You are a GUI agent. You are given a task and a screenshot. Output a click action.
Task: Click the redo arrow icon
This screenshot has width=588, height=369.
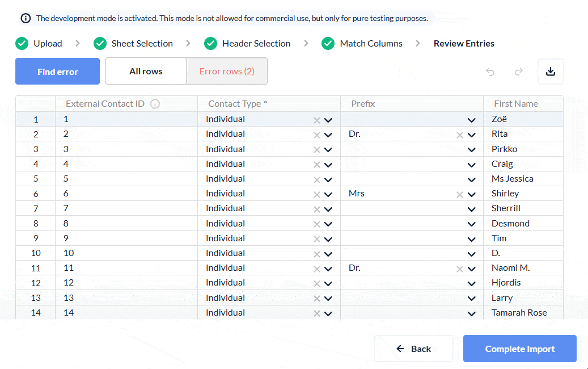tap(518, 72)
